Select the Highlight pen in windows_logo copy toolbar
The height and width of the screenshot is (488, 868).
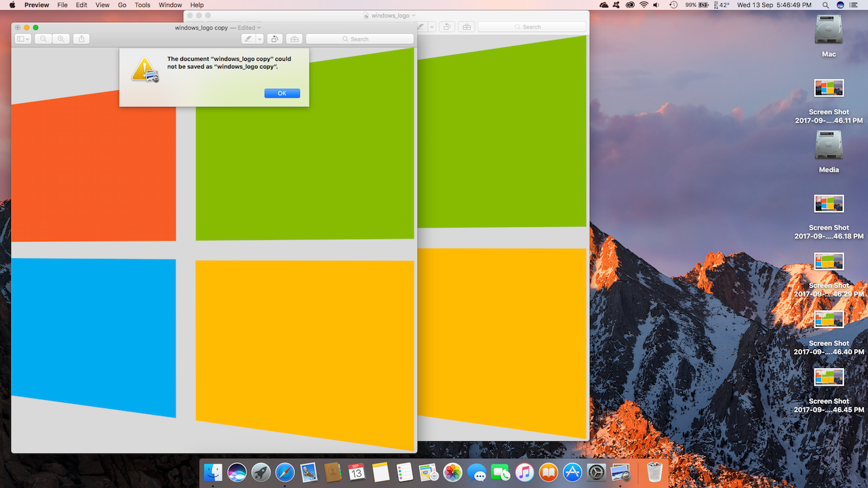(x=248, y=39)
